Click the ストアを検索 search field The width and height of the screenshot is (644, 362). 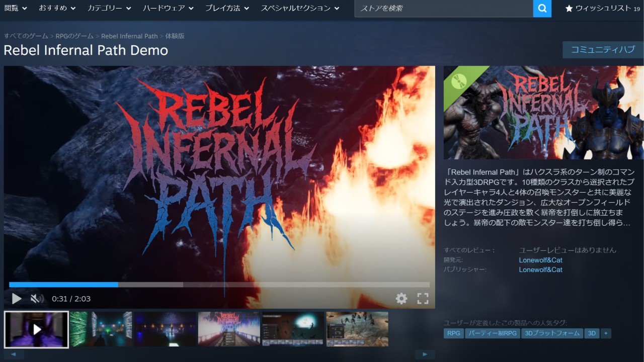click(x=443, y=9)
